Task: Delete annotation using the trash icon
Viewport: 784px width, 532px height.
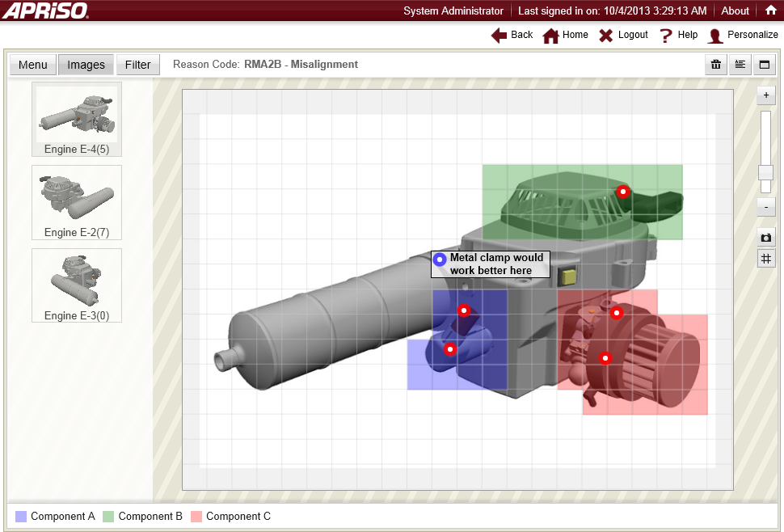Action: pos(715,65)
